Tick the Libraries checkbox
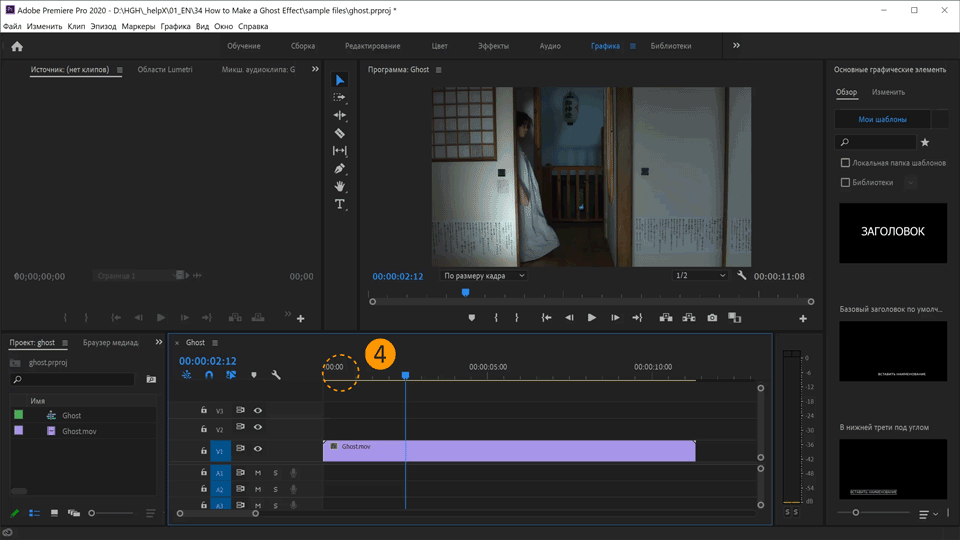Viewport: 960px width, 540px height. [845, 183]
